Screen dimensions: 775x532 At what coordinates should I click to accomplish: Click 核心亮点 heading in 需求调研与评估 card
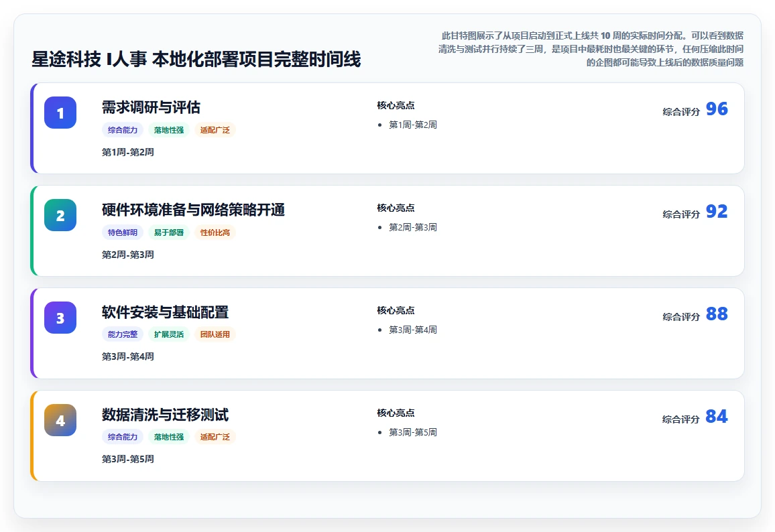point(396,105)
